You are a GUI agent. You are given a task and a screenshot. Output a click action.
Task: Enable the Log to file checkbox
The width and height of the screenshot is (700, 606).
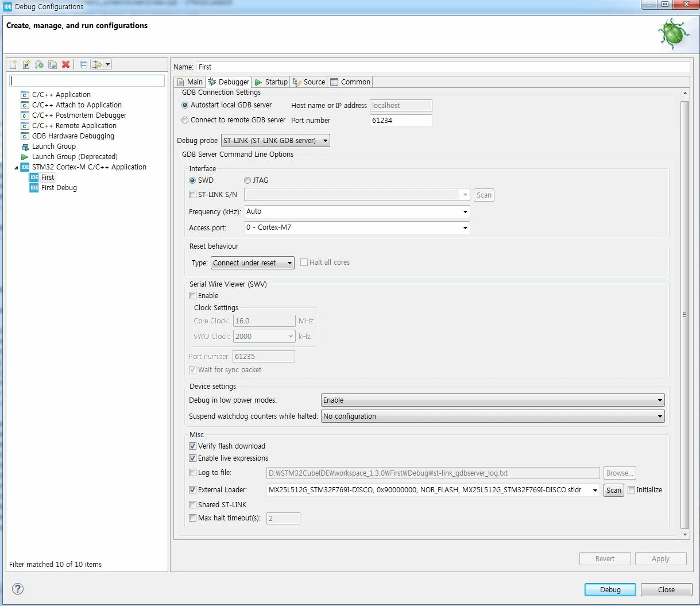pyautogui.click(x=193, y=473)
